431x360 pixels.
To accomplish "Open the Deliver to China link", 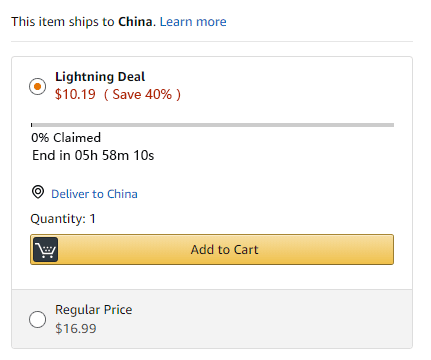I will 94,194.
